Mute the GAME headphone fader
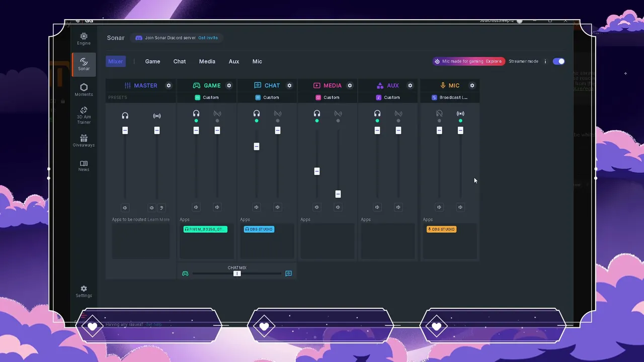Viewport: 644px width, 362px height. (x=196, y=207)
